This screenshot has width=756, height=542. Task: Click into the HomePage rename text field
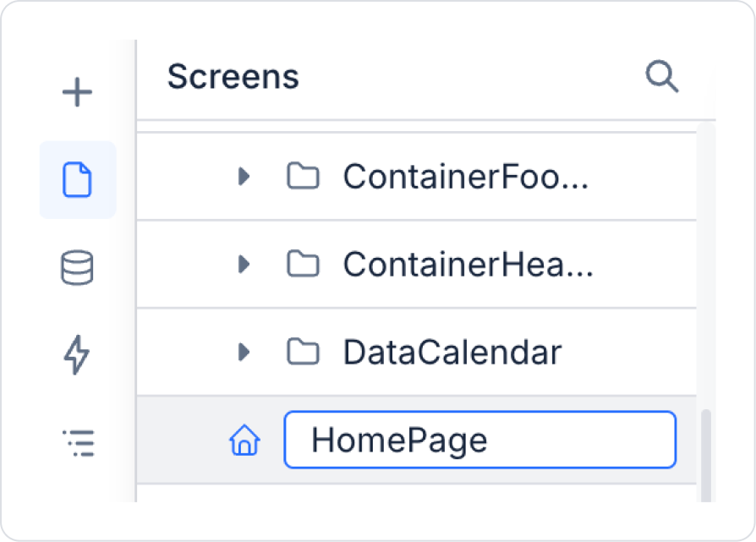(x=479, y=441)
